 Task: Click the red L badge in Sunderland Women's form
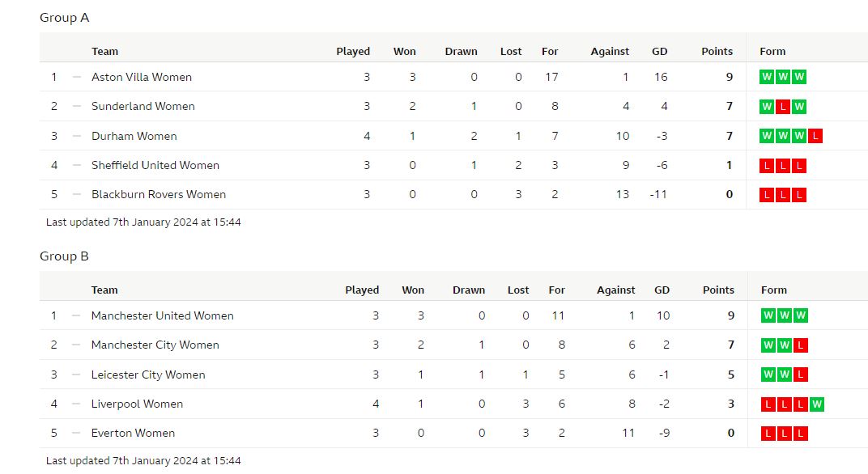pyautogui.click(x=782, y=107)
